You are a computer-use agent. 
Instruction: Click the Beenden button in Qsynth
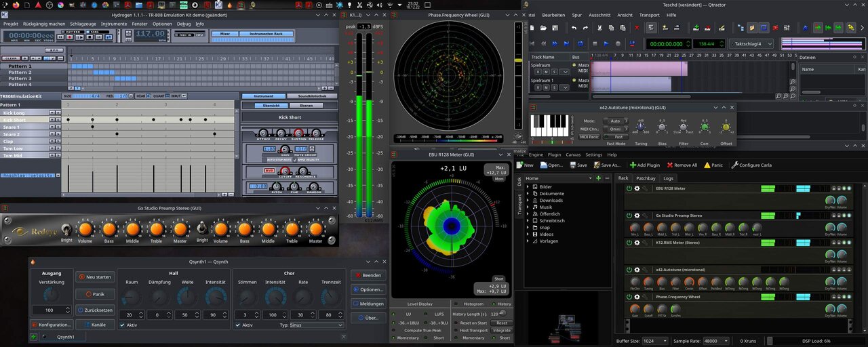[x=368, y=275]
